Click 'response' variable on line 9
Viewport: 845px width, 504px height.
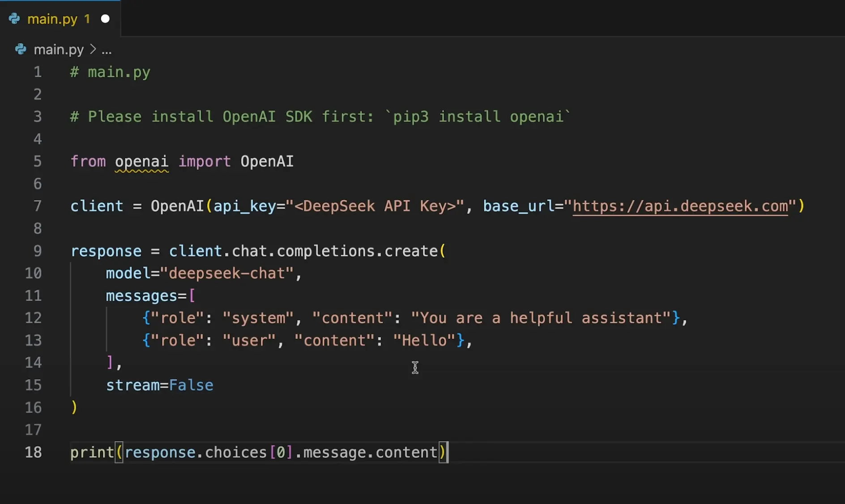pyautogui.click(x=106, y=251)
